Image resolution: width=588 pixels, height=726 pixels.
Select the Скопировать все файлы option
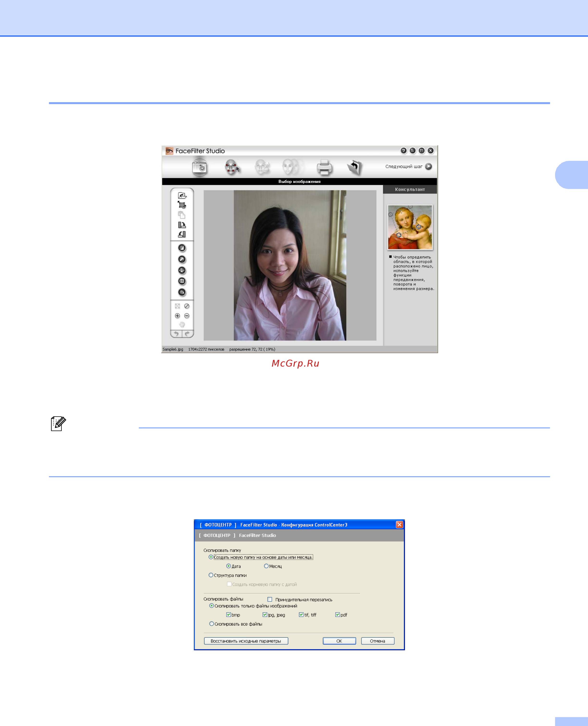click(x=211, y=624)
